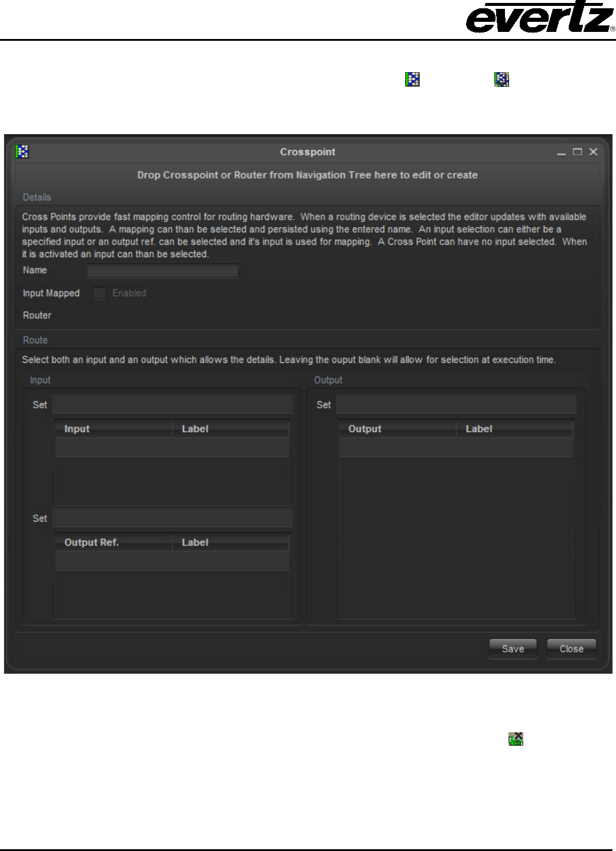Click the 'Input Mapped' label

point(51,293)
